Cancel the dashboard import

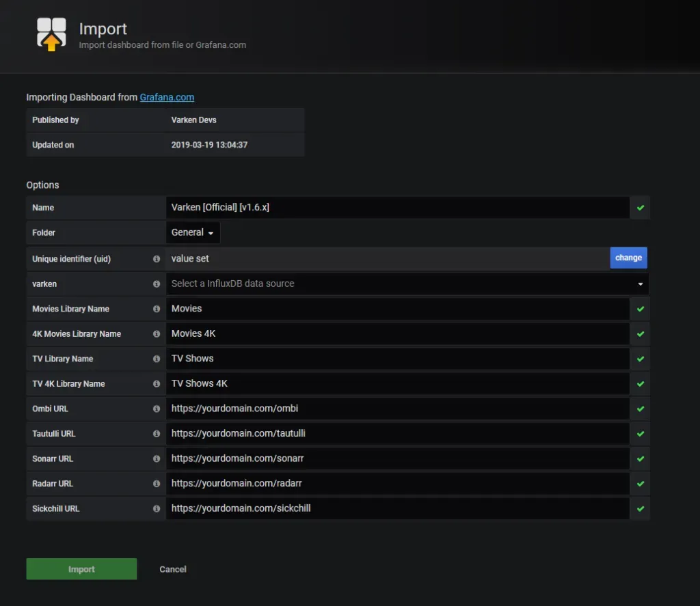(173, 569)
